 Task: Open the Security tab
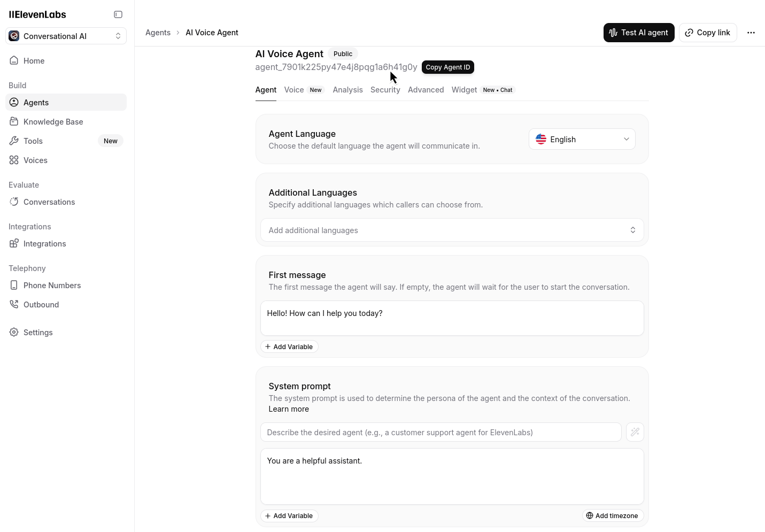tap(385, 90)
